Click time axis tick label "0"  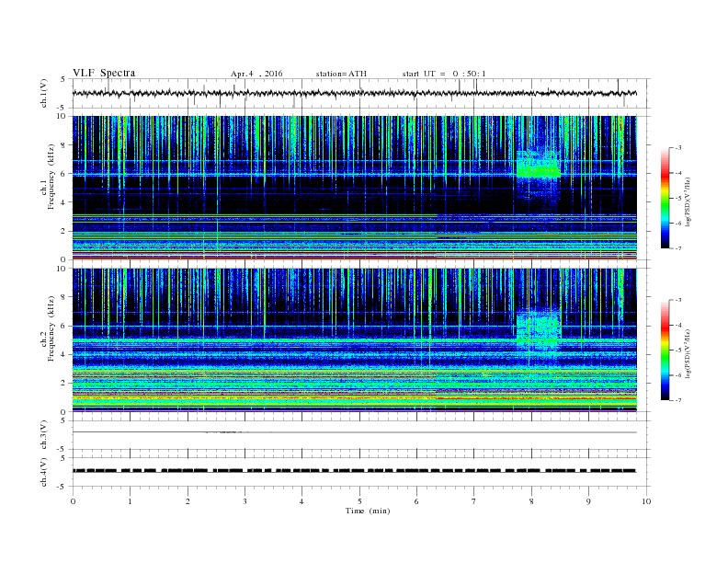click(x=73, y=501)
